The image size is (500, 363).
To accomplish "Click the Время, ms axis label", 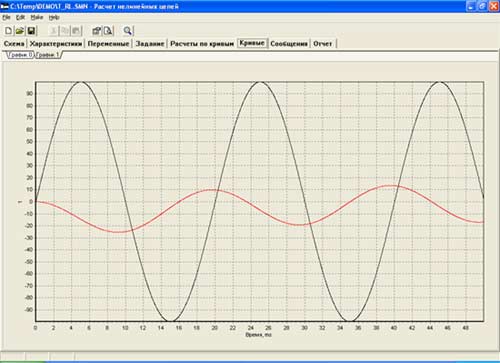I will pos(259,335).
